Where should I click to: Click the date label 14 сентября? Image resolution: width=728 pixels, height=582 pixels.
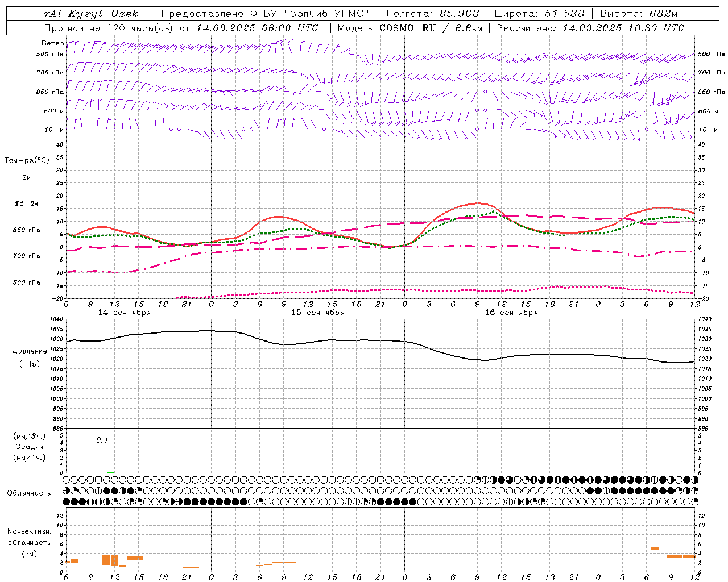(125, 313)
